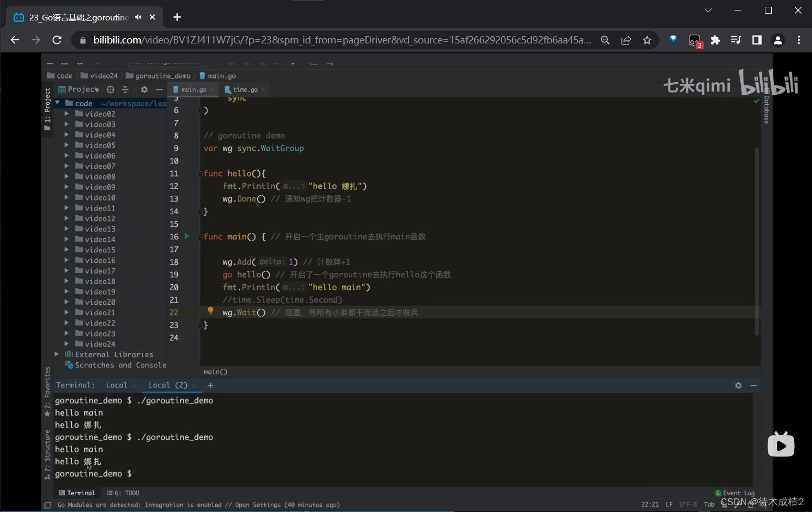Click the 22:21 cursor position in status bar
Screen dimensions: 812x512
point(650,505)
